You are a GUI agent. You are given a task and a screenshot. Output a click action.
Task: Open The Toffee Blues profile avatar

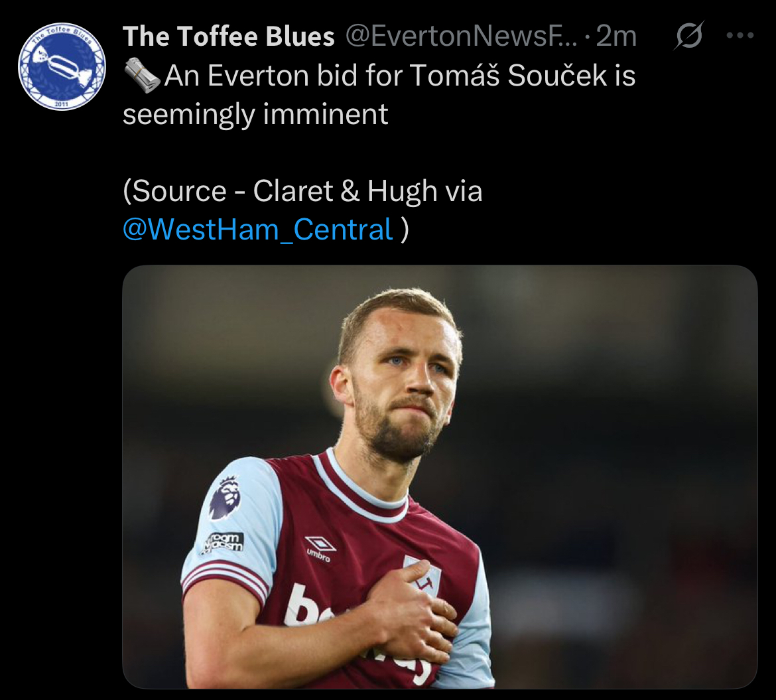coord(61,66)
